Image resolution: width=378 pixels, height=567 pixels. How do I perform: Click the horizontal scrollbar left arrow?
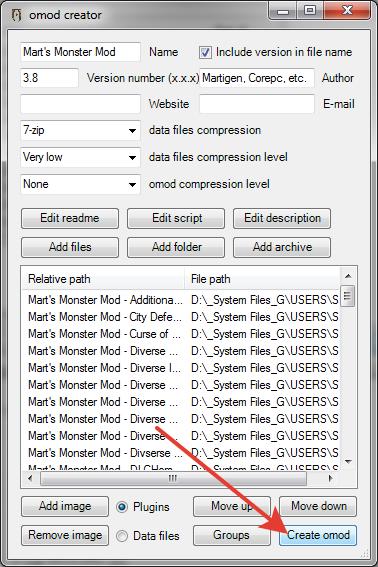coord(30,478)
